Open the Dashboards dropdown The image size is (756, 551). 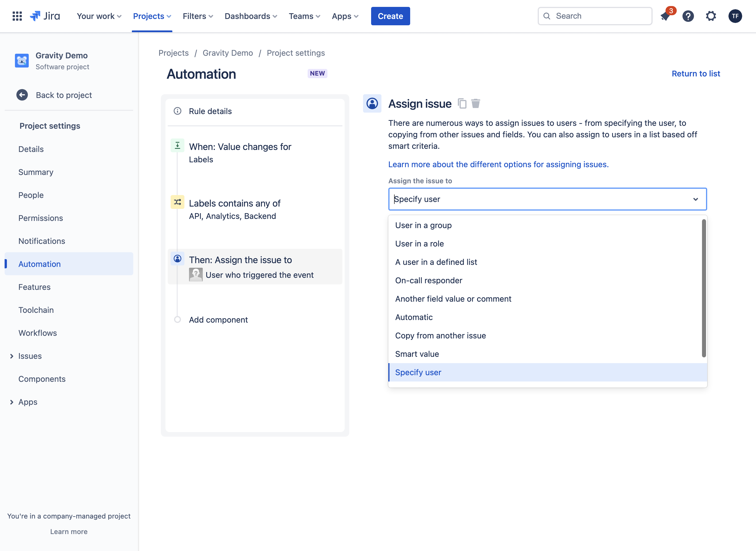click(251, 16)
